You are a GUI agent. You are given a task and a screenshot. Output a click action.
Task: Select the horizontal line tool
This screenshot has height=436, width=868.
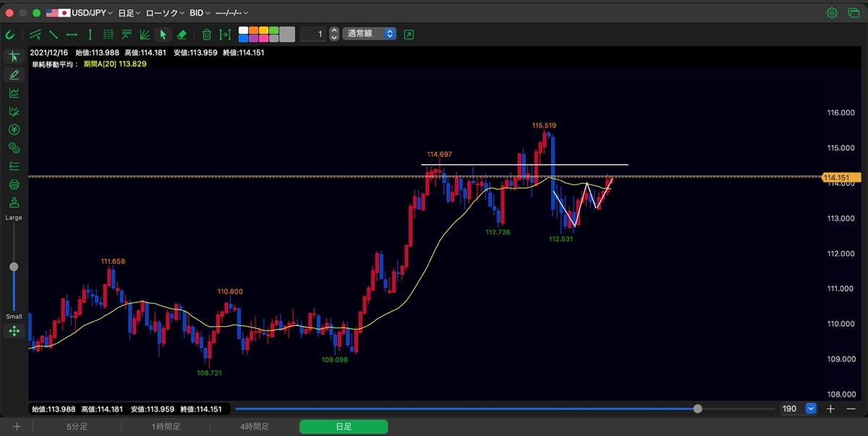tap(72, 34)
